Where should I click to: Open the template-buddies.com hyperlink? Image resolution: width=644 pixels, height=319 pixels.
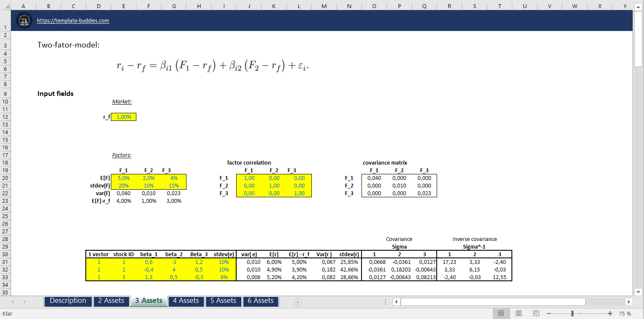[x=73, y=20]
